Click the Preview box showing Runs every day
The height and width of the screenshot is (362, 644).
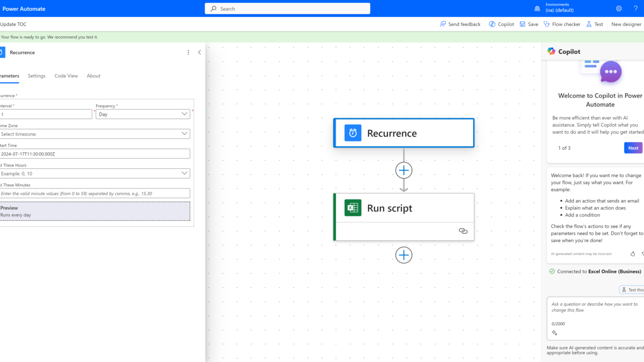click(95, 211)
